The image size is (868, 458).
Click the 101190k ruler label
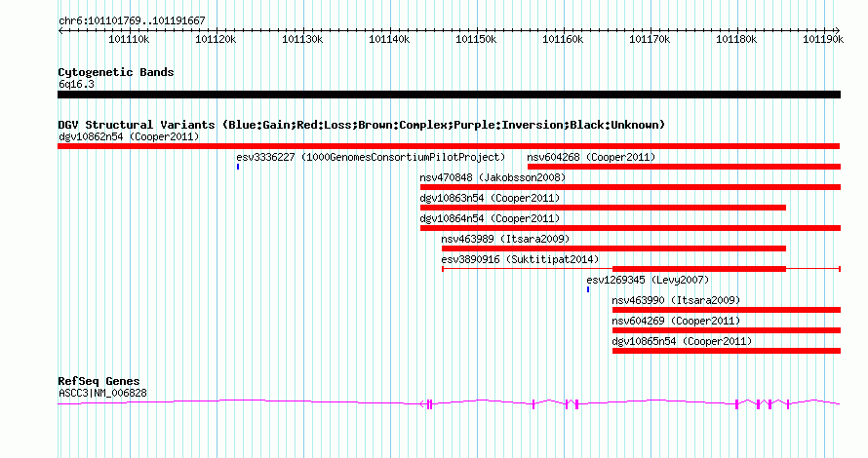(823, 39)
